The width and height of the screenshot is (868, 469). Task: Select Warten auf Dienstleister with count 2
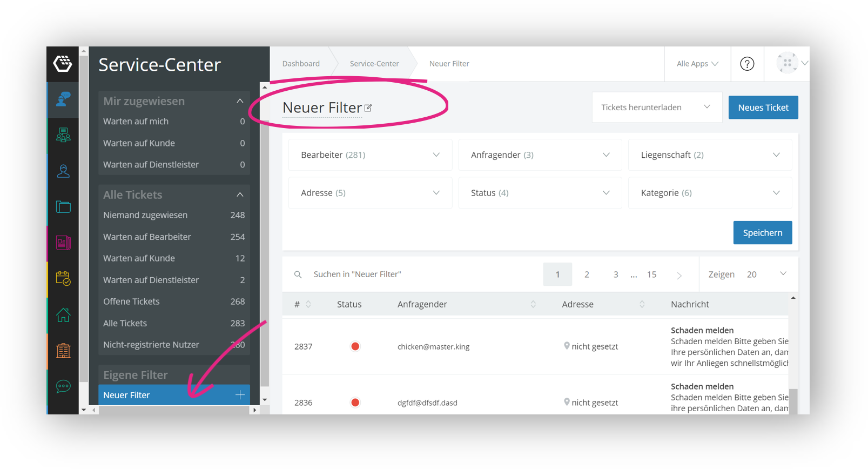click(x=174, y=280)
